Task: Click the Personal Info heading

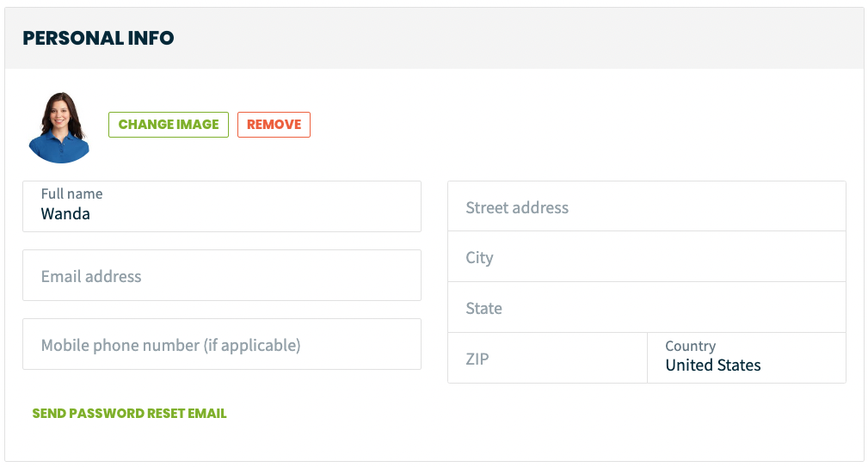Action: [x=99, y=38]
